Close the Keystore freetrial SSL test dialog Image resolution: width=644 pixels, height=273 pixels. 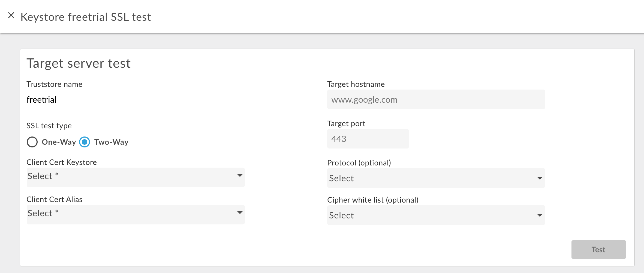click(x=11, y=16)
